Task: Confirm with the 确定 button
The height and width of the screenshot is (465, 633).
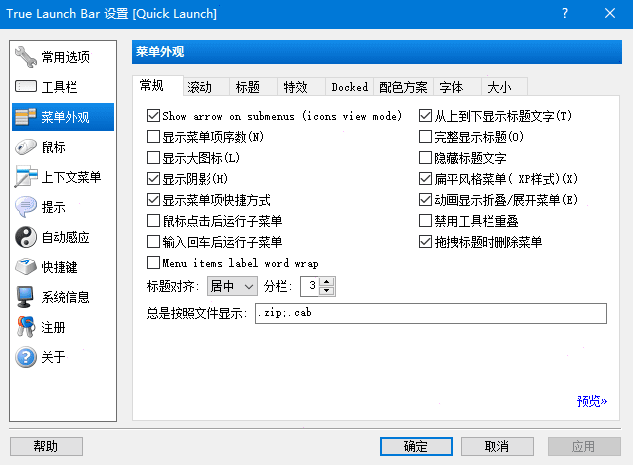Action: coord(416,446)
